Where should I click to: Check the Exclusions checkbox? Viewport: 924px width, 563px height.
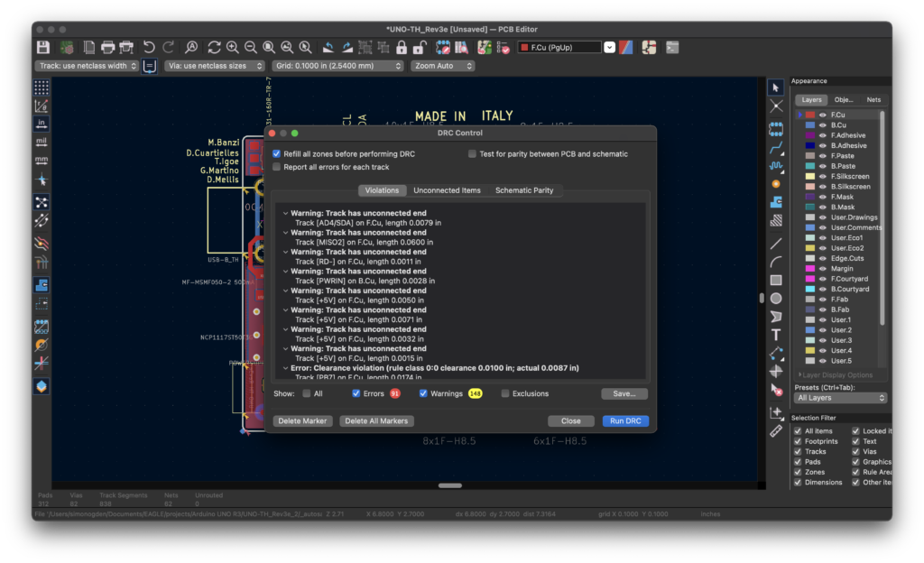point(505,393)
